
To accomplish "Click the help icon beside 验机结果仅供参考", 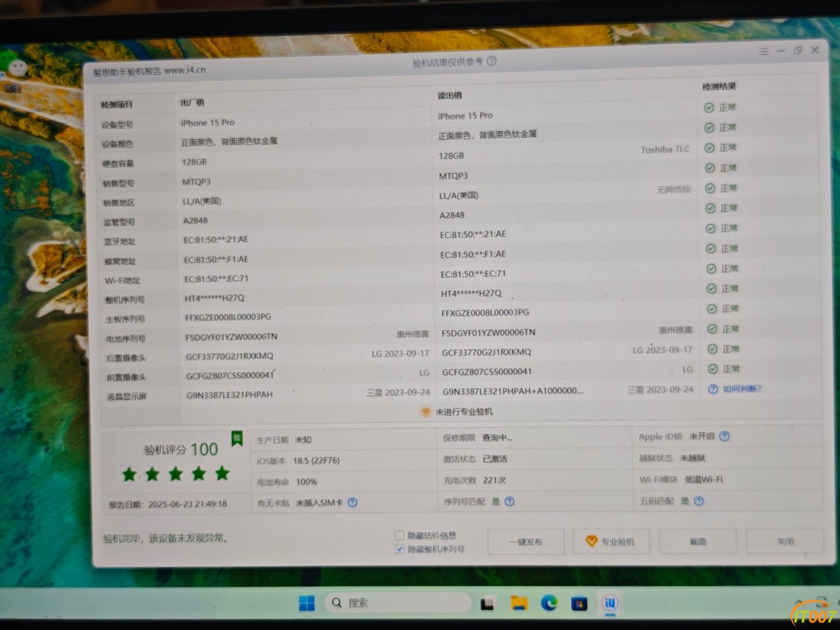I will [492, 61].
